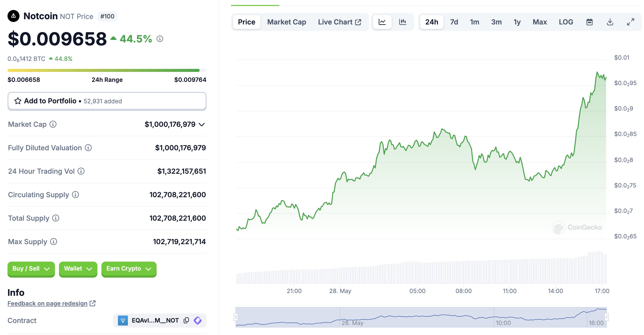This screenshot has height=335, width=644.
Task: Open Fully Diluted Valuation info icon
Action: coord(88,148)
